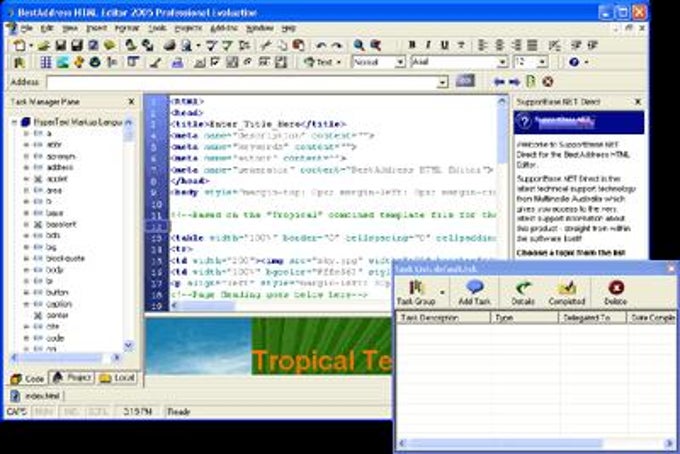Click the Save All double-floppy icon

77,45
